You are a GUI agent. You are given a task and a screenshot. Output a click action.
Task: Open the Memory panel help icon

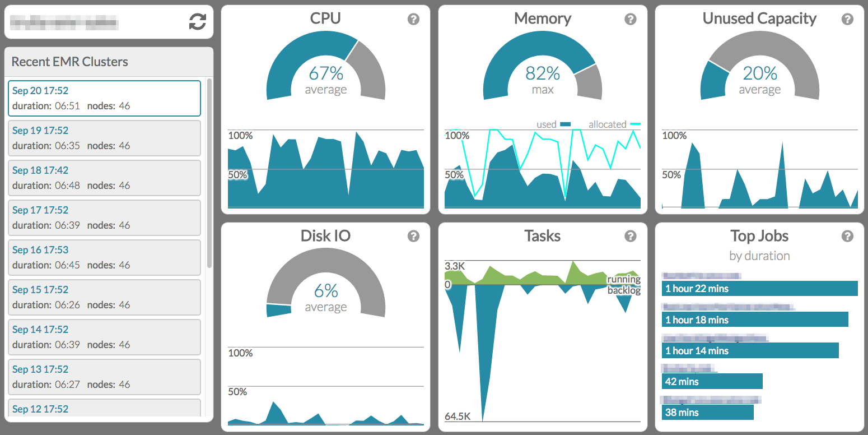[x=631, y=19]
